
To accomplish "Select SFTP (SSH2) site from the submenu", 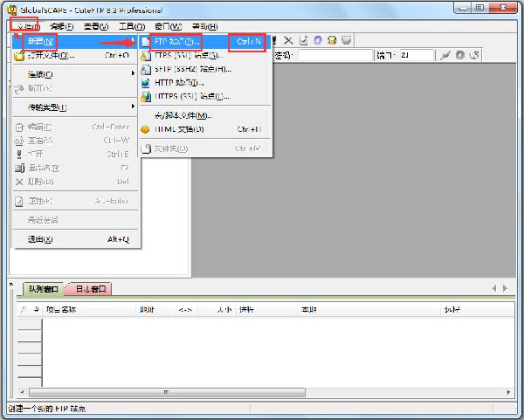I will point(185,69).
